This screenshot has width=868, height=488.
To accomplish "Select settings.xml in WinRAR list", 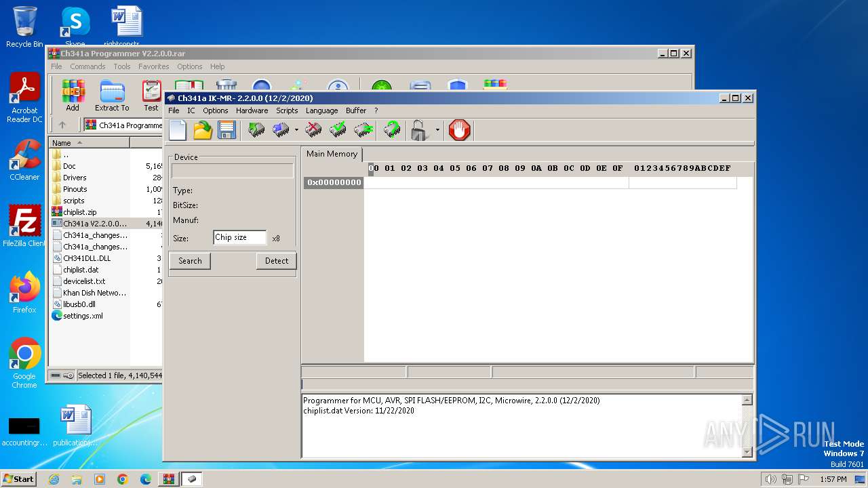I will point(83,316).
